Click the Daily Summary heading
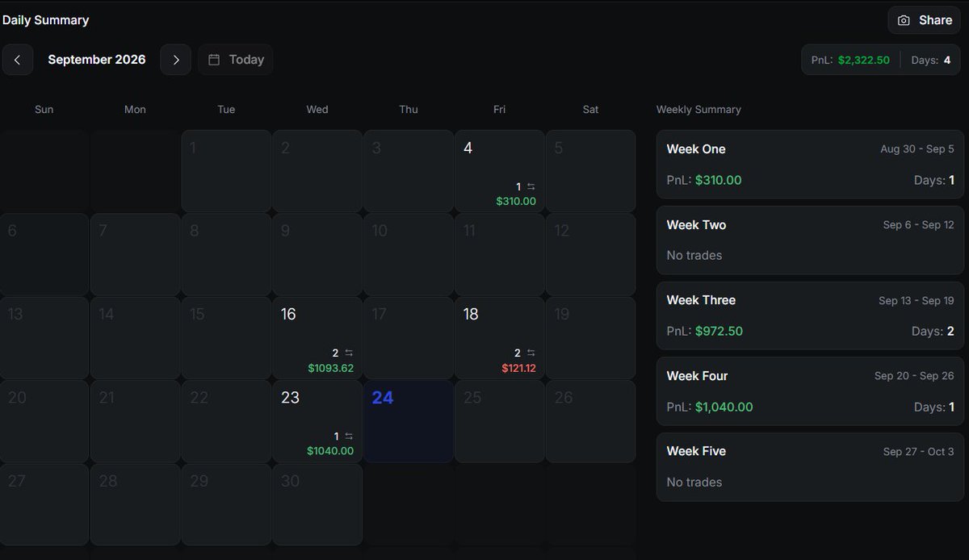 coord(46,20)
